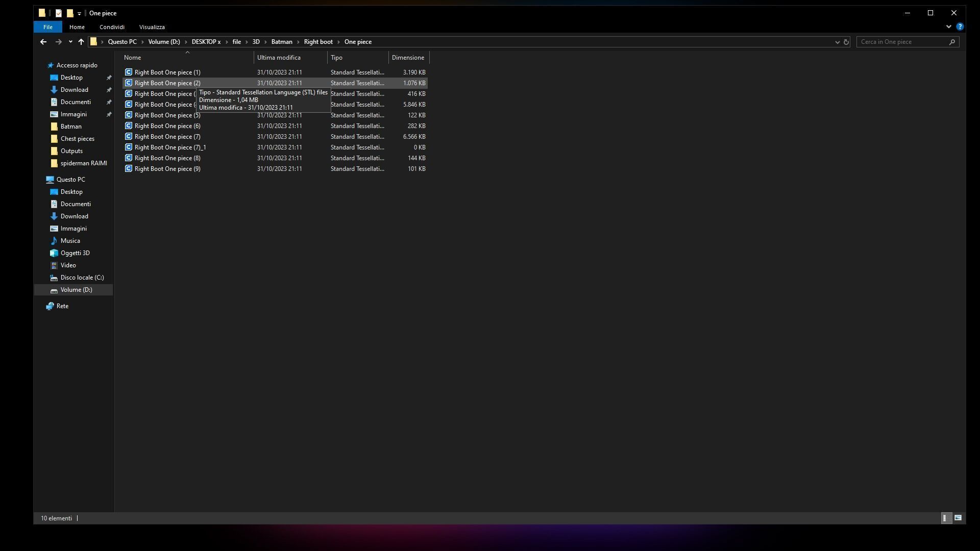The image size is (980, 551).
Task: Click Batman in the breadcrumb path
Action: [x=282, y=42]
